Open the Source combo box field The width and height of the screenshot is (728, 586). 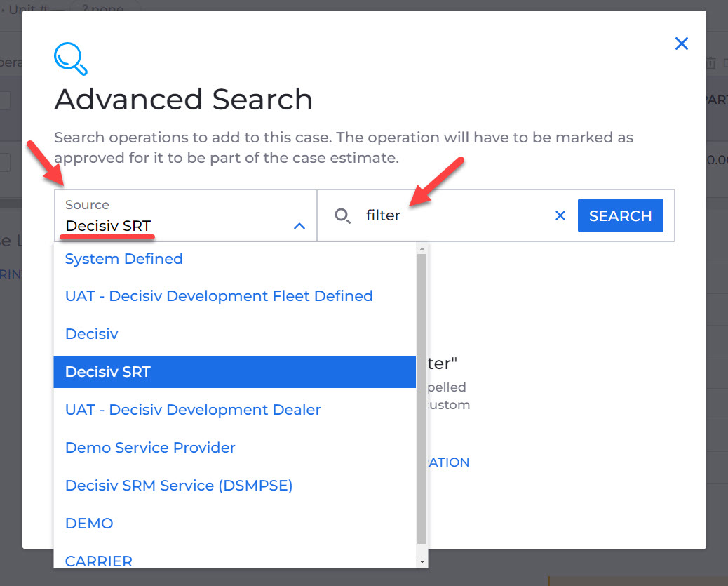[185, 215]
